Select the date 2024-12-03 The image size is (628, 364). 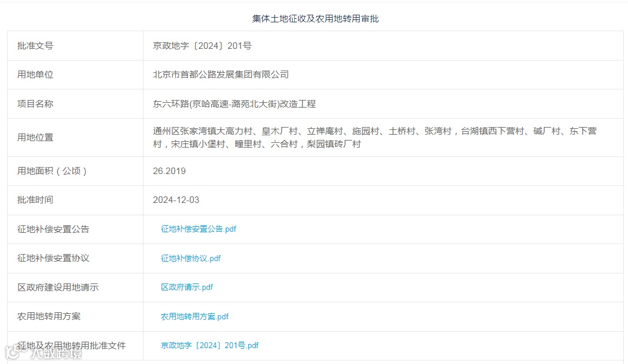click(176, 200)
